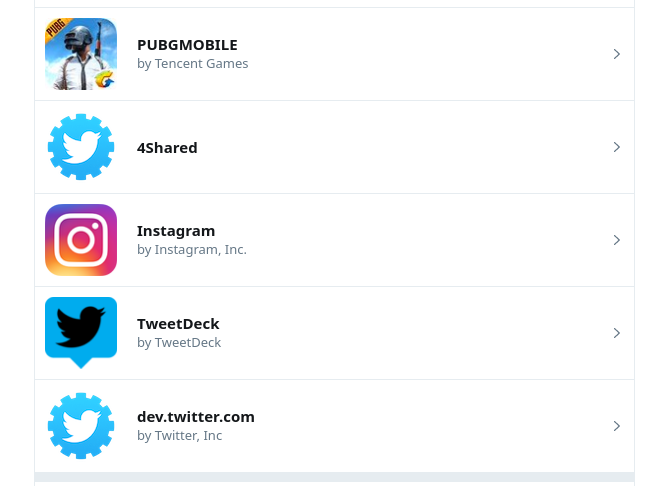Screen dimensions: 653x486
Task: Expand the 4Shared row chevron
Action: pyautogui.click(x=617, y=147)
